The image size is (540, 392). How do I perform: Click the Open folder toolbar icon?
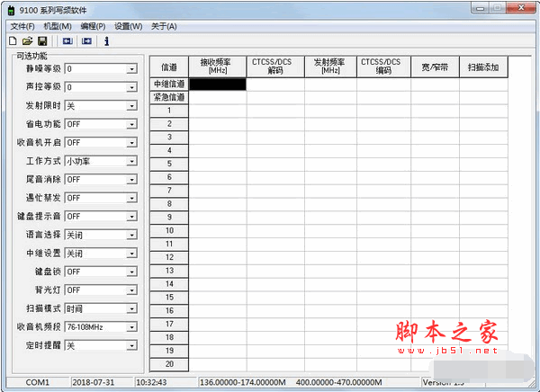pyautogui.click(x=27, y=41)
